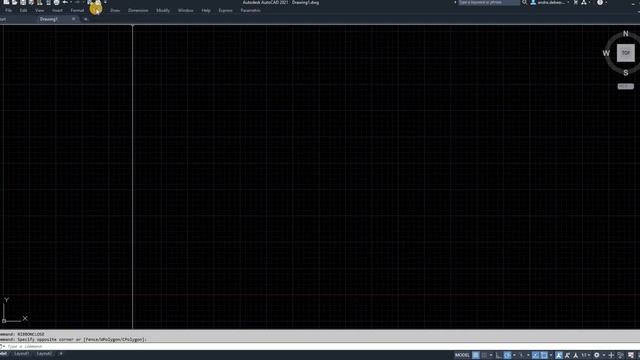640x360 pixels.
Task: Open the WCS dropdown below ViewCube
Action: 626,87
